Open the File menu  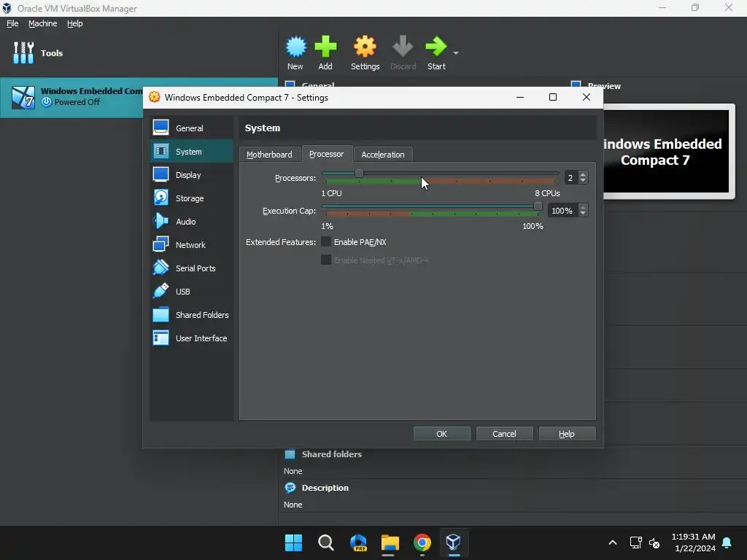(x=12, y=23)
